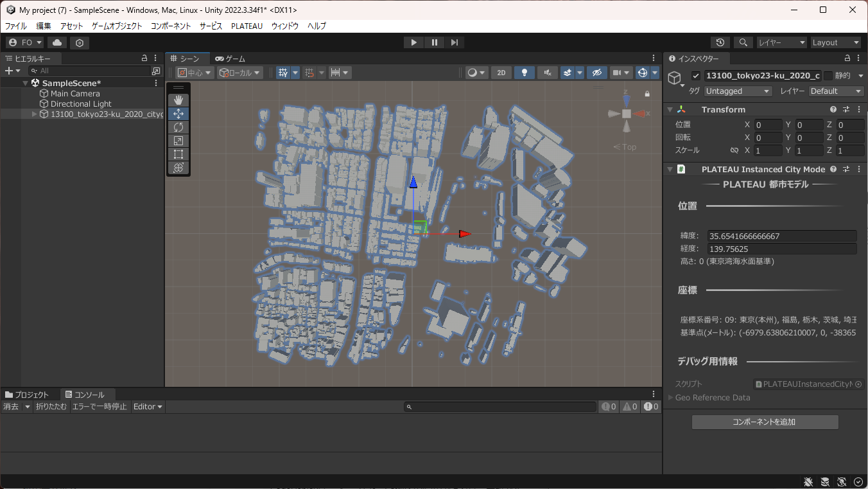Open the PLATEAU menu
This screenshot has height=489, width=868.
[247, 26]
